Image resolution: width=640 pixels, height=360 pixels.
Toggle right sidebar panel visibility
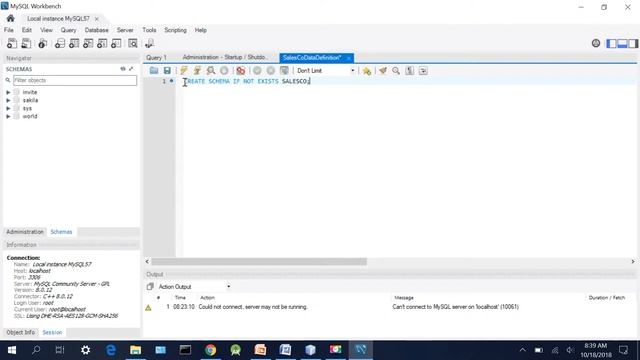[633, 43]
